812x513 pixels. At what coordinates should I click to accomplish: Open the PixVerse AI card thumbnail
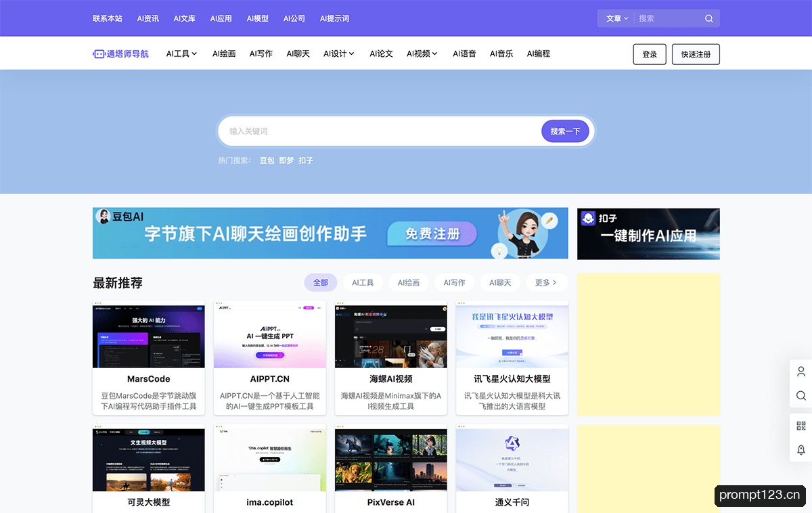(391, 458)
